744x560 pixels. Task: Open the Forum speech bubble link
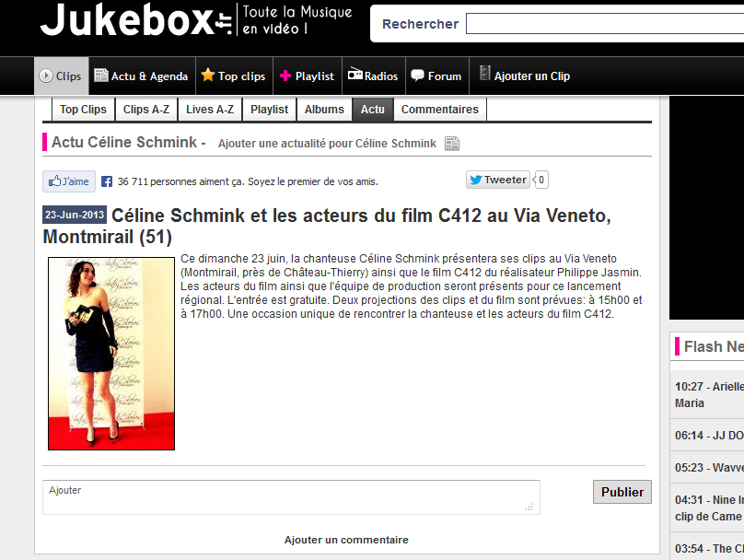[437, 76]
